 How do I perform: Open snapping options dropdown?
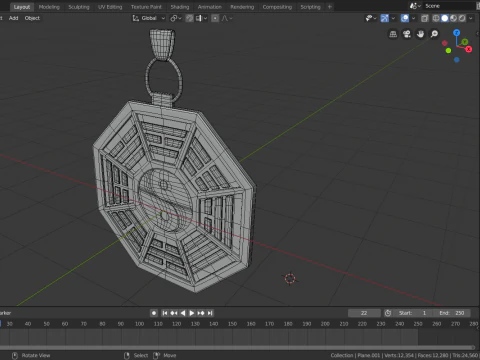pos(201,18)
